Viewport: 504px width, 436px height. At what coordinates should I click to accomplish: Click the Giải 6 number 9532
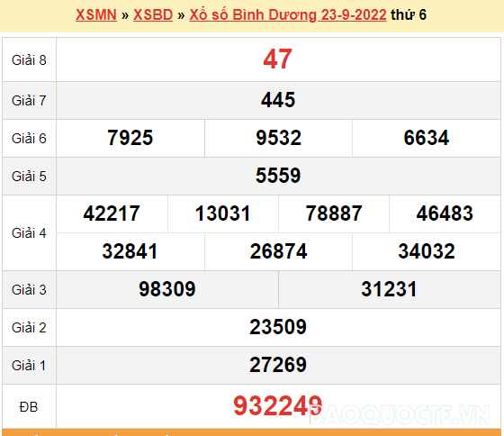click(x=279, y=138)
